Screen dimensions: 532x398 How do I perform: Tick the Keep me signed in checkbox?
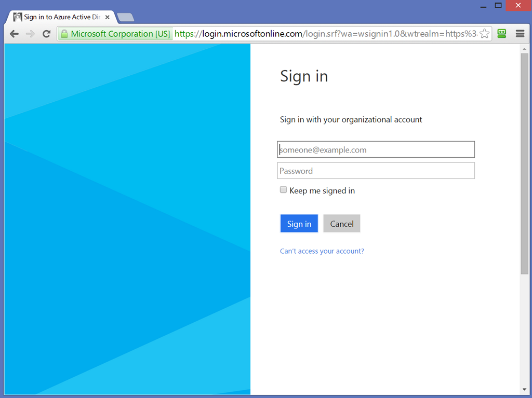click(283, 189)
